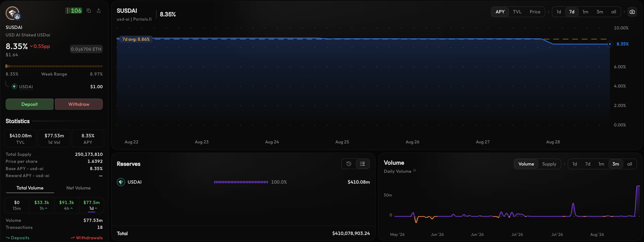
Task: Click the Withdraw button
Action: pos(79,104)
